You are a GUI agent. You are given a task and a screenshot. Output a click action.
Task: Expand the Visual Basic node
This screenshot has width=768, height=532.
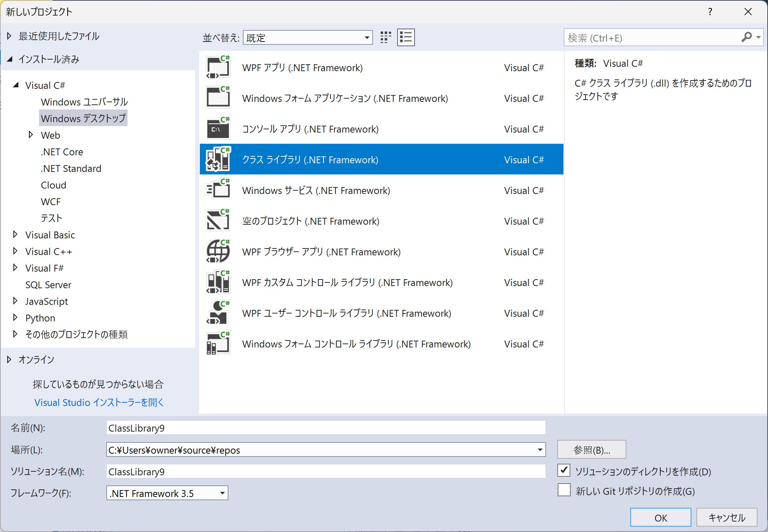15,234
